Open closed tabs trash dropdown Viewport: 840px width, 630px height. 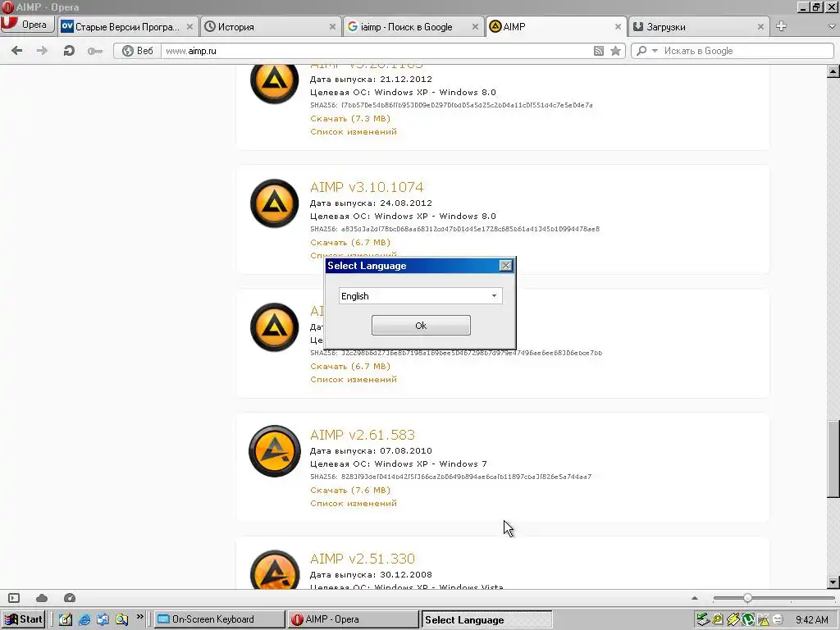point(833,26)
